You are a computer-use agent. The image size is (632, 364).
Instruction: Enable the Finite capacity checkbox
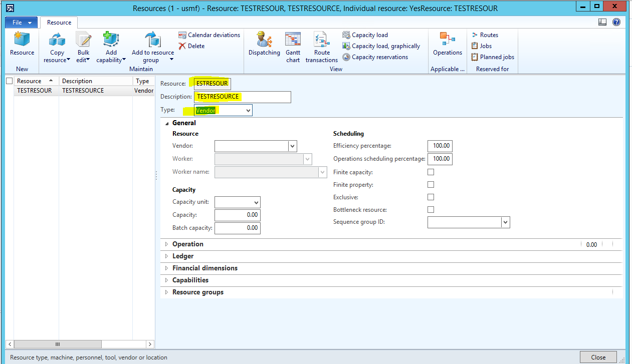[431, 172]
